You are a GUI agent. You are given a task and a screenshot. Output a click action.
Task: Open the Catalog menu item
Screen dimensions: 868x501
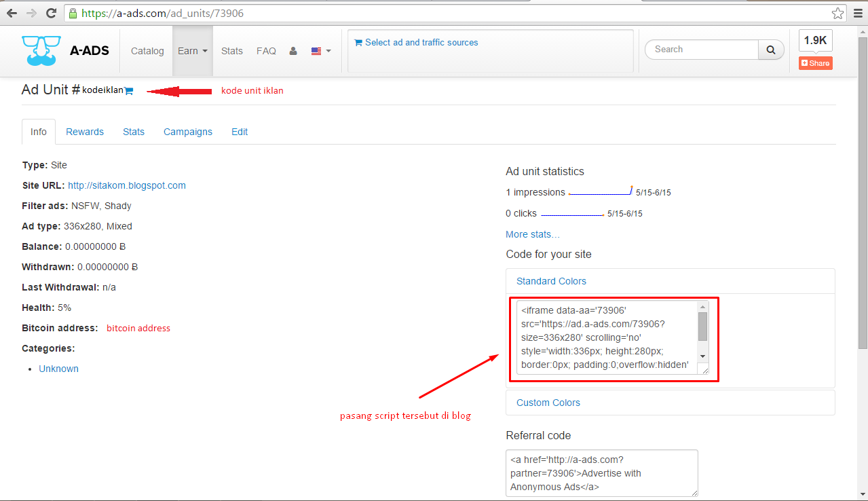(x=147, y=51)
